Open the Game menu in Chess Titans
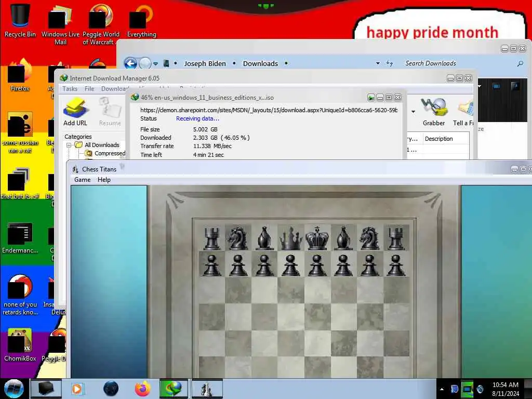This screenshot has height=399, width=532. (x=83, y=180)
